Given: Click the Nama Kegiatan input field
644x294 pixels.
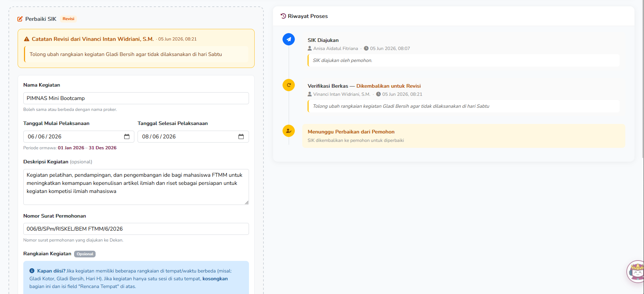Looking at the screenshot, I should pyautogui.click(x=136, y=98).
